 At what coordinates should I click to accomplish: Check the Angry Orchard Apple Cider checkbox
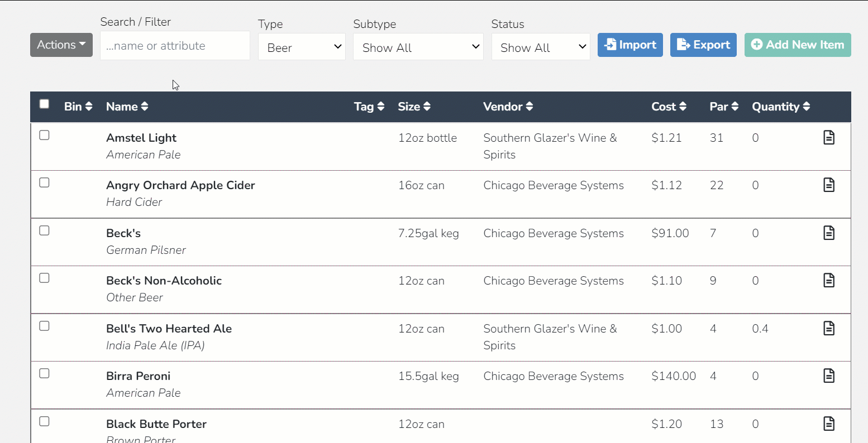pyautogui.click(x=44, y=182)
